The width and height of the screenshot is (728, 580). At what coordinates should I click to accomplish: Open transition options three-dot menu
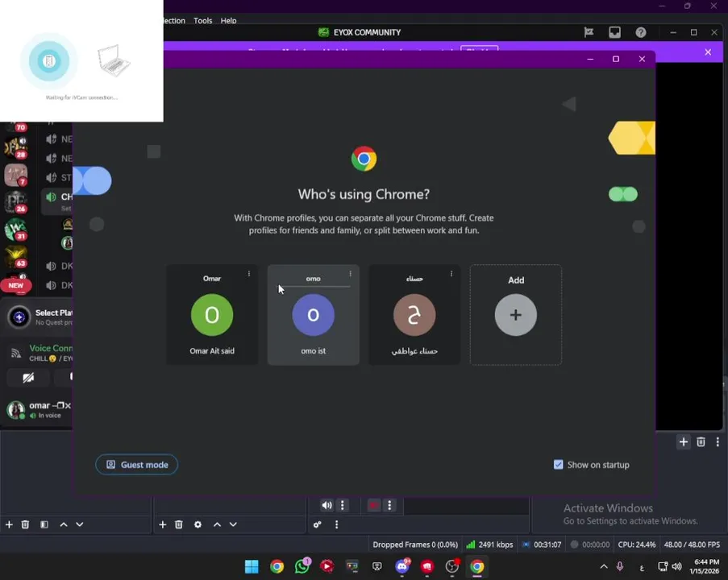[x=718, y=441]
